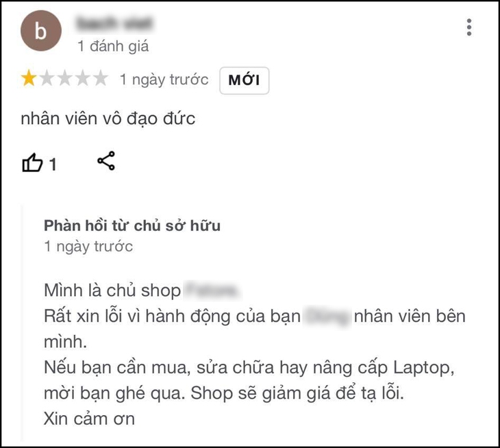Image resolution: width=500 pixels, height=448 pixels.
Task: Share this review via share icon
Action: 106,161
